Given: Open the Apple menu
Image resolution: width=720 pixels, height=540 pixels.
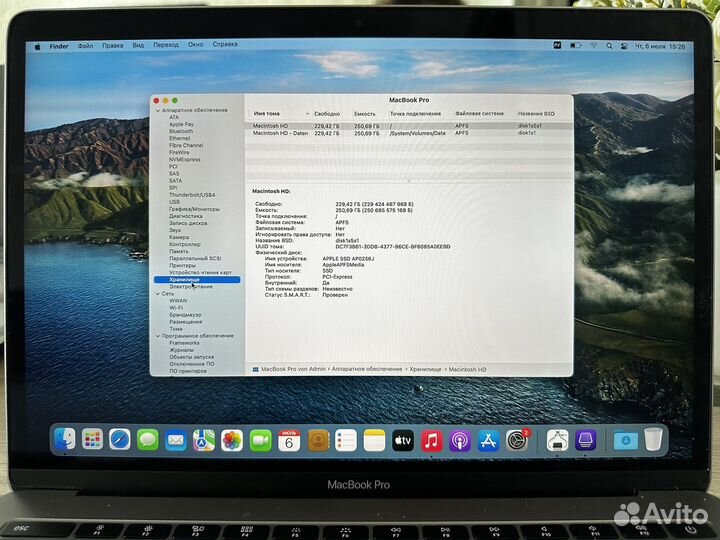Looking at the screenshot, I should [x=38, y=46].
